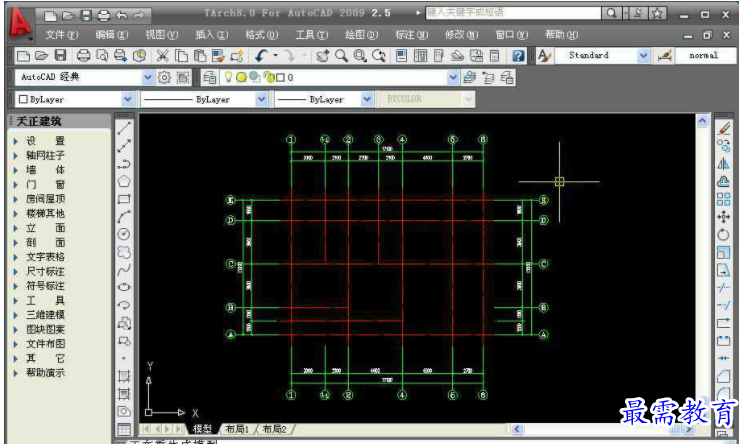Open the 插入(I) menu
Screen dimensions: 744x444
[212, 35]
